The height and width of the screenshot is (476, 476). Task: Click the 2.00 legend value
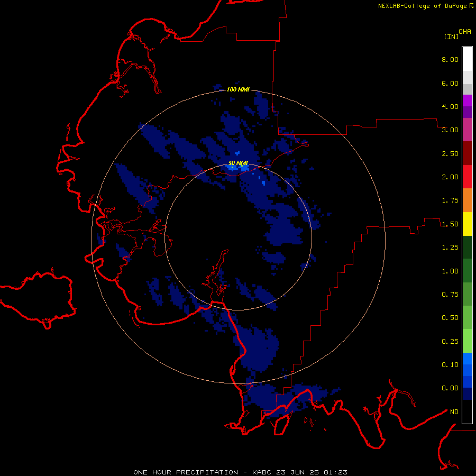(450, 177)
